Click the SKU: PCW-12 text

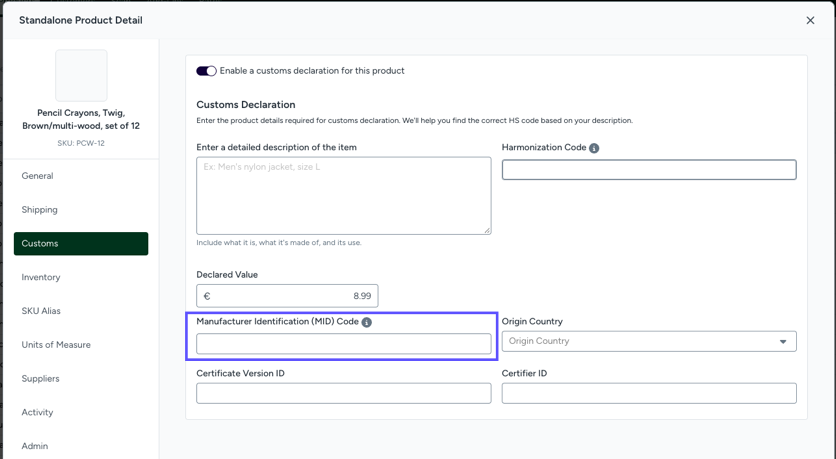[81, 143]
